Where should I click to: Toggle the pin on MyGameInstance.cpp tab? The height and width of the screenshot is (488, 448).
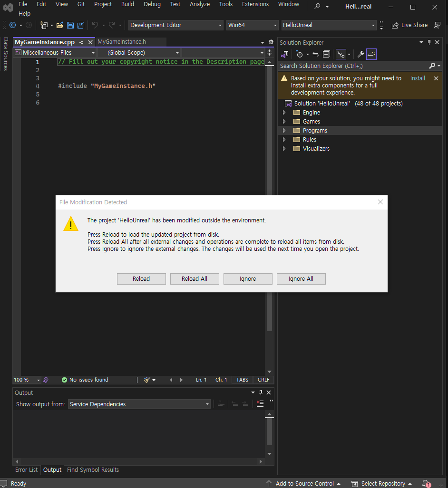pos(81,42)
